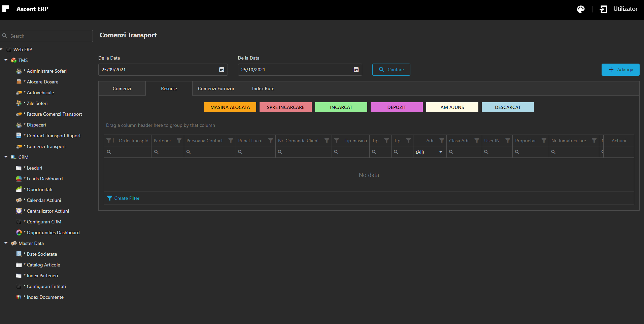Click filter icon on Proprietar column

pyautogui.click(x=544, y=141)
